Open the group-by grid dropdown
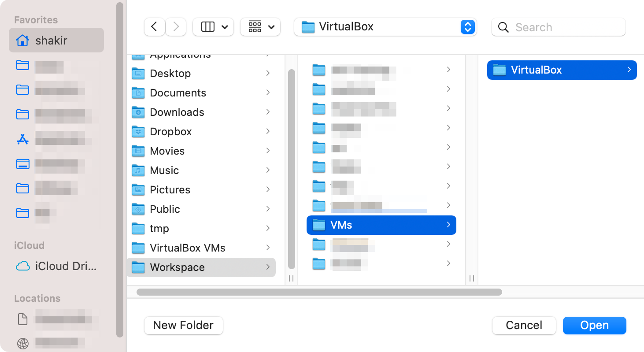Image resolution: width=644 pixels, height=352 pixels. pos(261,27)
